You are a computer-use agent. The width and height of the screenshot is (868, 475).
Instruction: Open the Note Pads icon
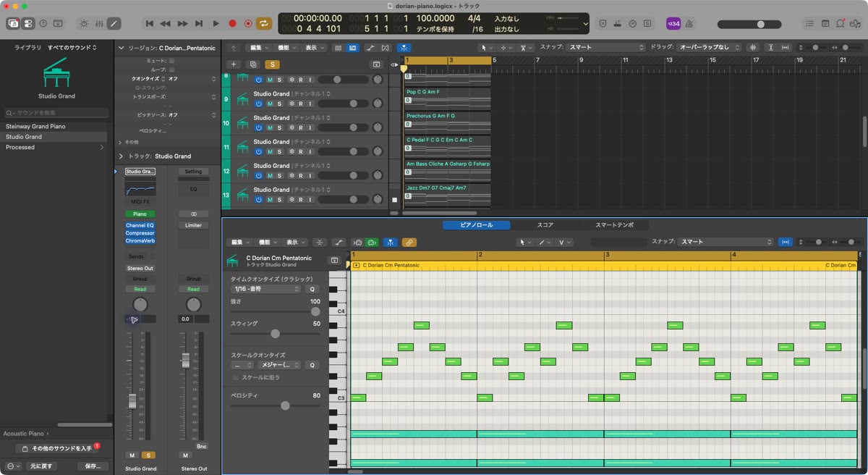tap(826, 23)
